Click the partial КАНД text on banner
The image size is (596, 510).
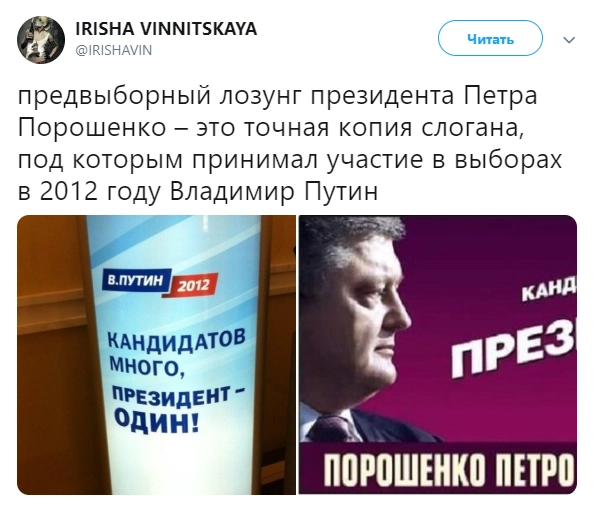pyautogui.click(x=548, y=293)
